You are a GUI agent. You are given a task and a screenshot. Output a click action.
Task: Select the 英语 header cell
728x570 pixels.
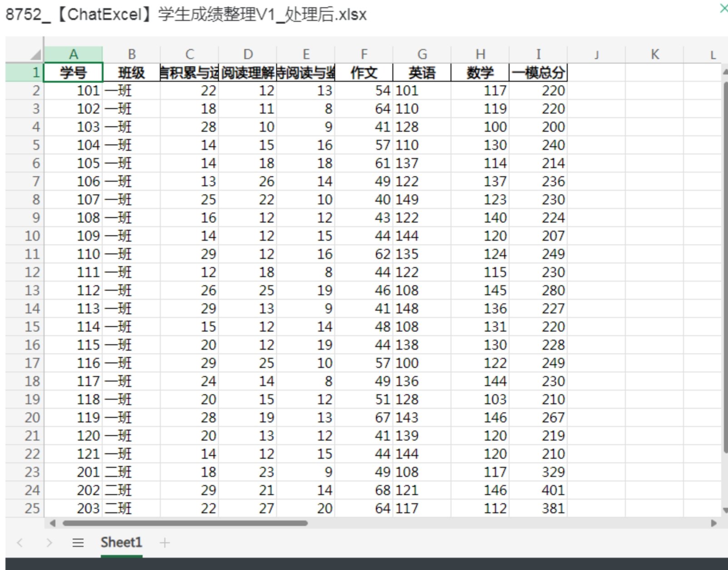(x=422, y=72)
